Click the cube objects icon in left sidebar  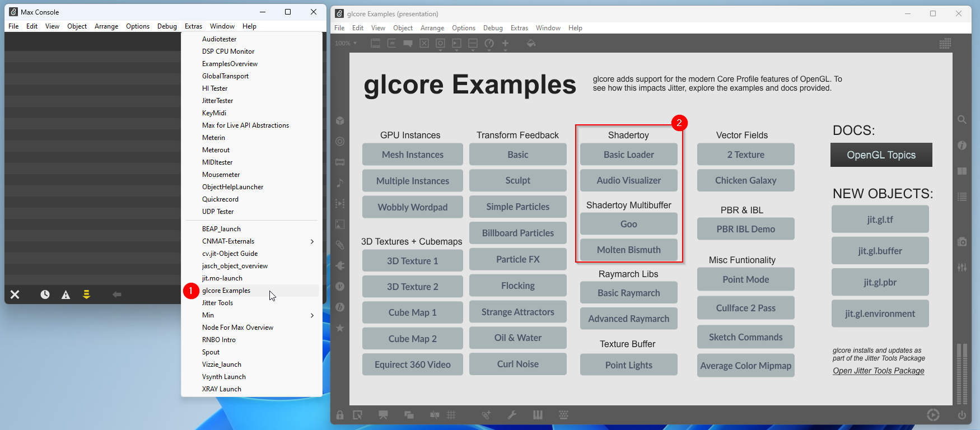[x=340, y=121]
